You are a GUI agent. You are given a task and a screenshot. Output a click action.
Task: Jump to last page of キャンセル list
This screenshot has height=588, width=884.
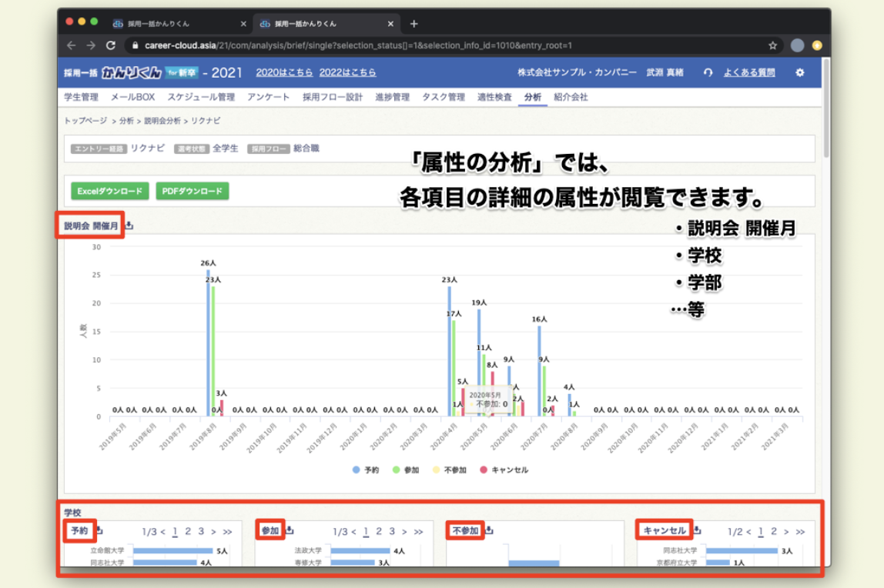point(801,532)
